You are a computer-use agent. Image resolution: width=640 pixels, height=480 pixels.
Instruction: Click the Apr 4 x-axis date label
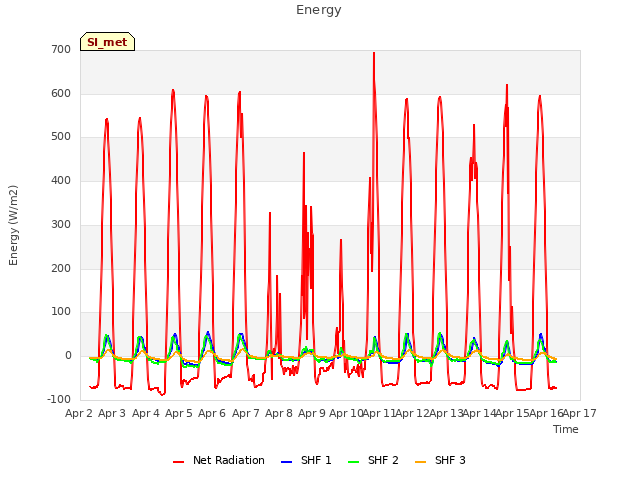(146, 413)
